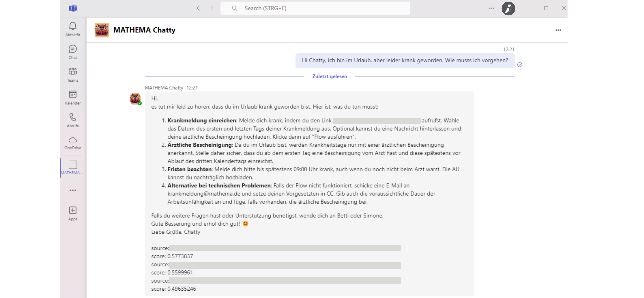Open the Chat section in the sidebar
This screenshot has width=644, height=298.
click(x=73, y=52)
